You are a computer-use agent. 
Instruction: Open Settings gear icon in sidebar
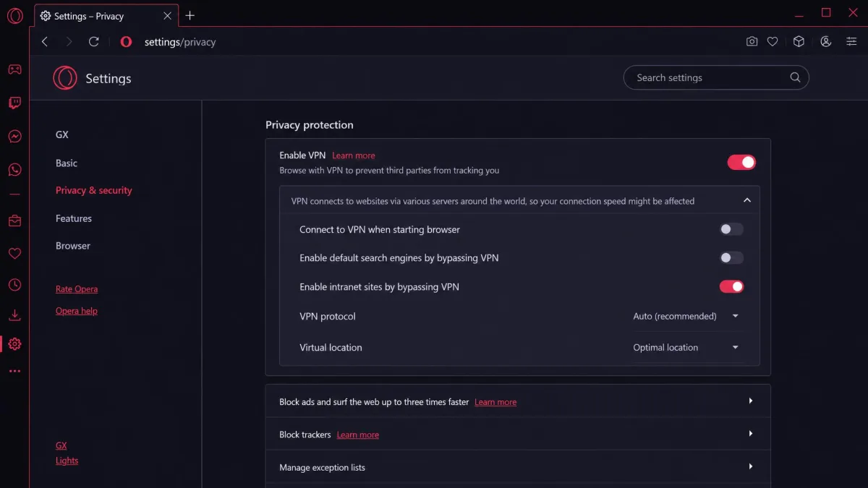click(x=14, y=344)
